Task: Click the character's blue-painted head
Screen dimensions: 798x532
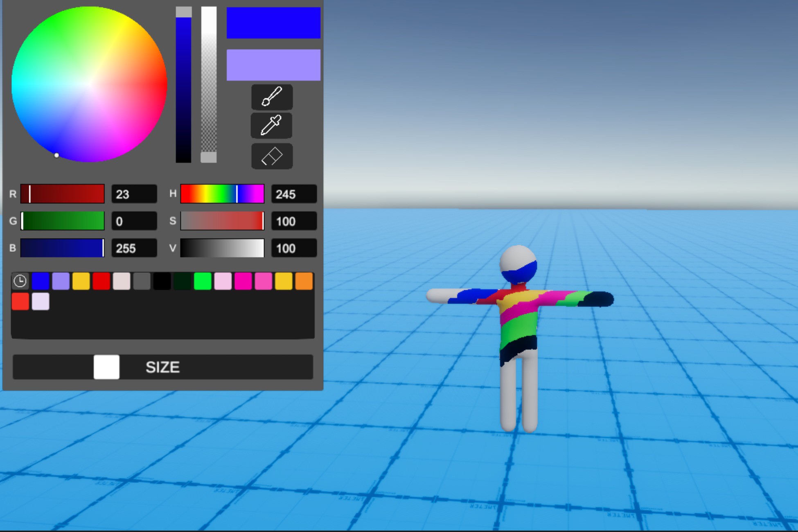Action: click(x=518, y=265)
